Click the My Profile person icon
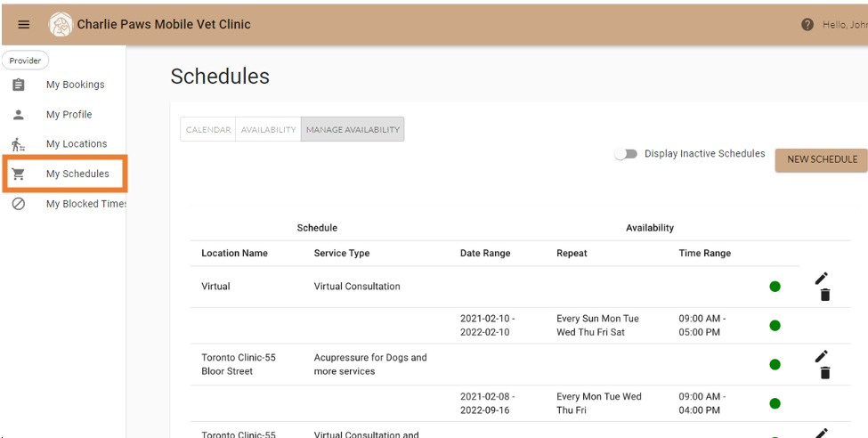This screenshot has width=868, height=438. click(19, 115)
